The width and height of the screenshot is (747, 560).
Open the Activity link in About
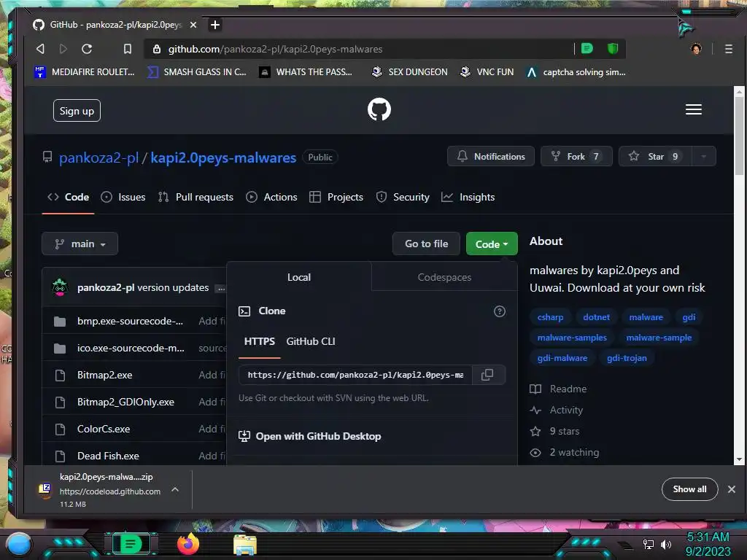557,410
